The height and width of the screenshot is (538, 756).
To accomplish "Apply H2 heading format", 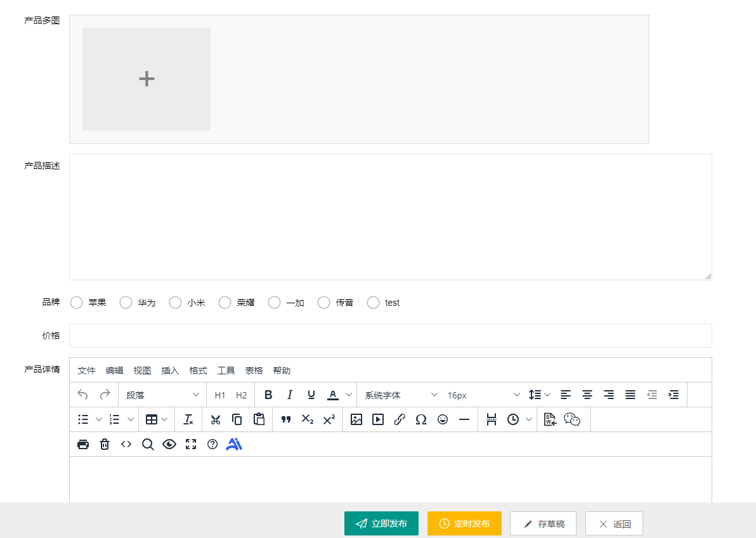I will (242, 395).
